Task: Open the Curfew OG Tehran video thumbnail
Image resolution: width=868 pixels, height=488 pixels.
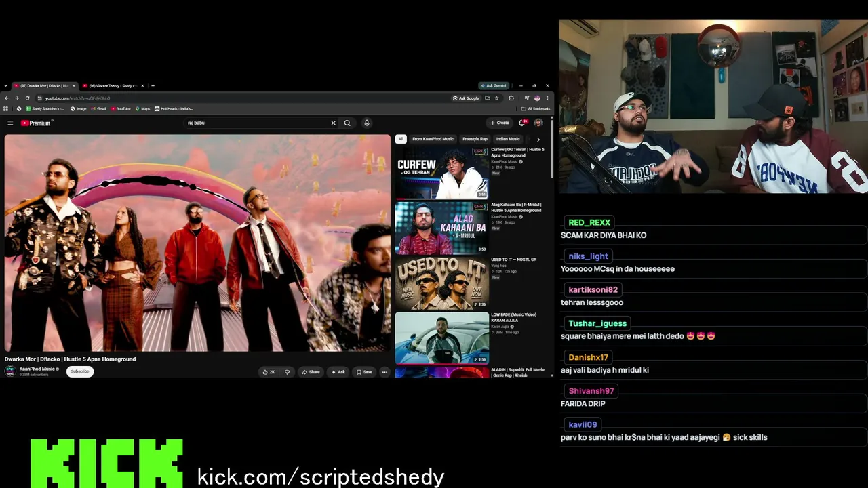Action: point(441,173)
